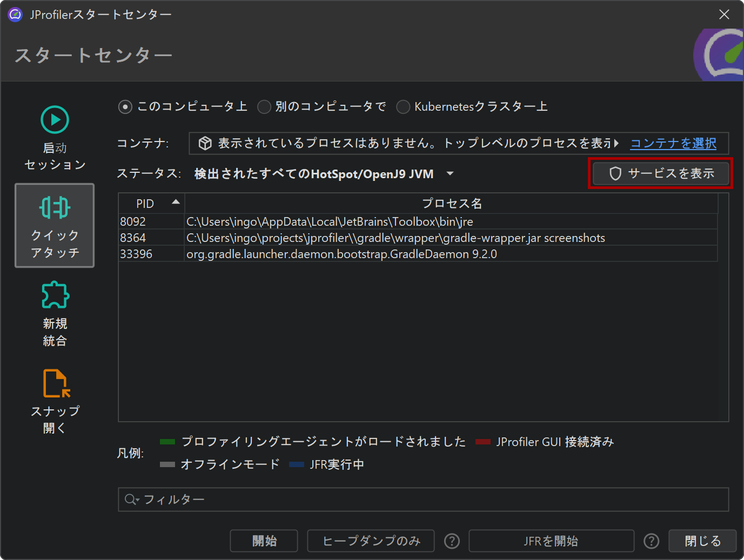
Task: Click the サービスを表示 button
Action: point(661,173)
